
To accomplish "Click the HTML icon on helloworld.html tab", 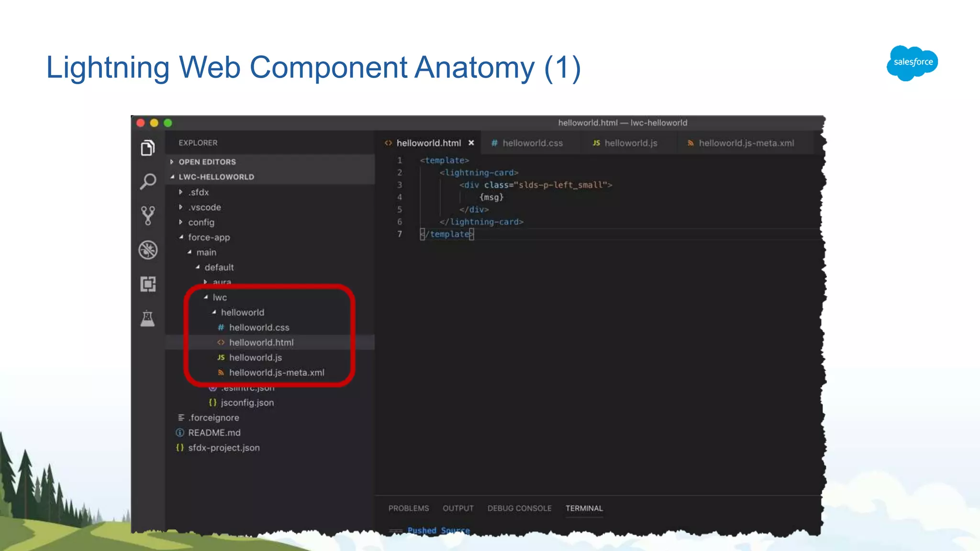I will tap(388, 143).
